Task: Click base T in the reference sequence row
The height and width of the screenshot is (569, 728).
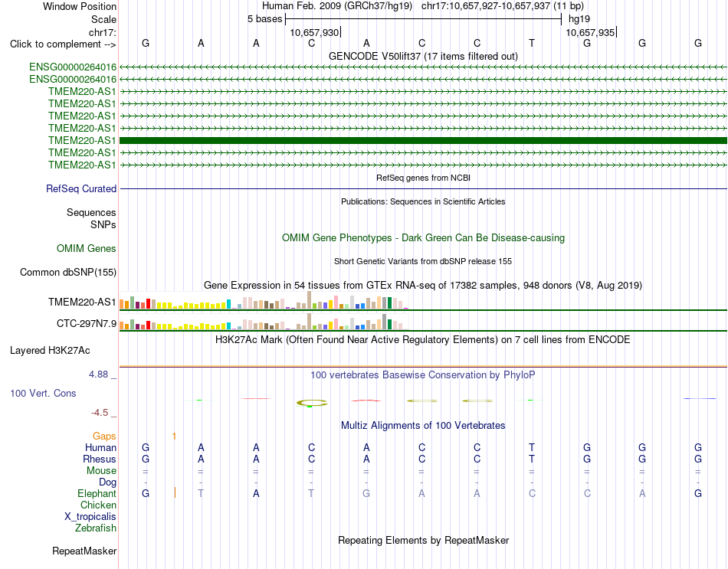Action: [x=532, y=43]
